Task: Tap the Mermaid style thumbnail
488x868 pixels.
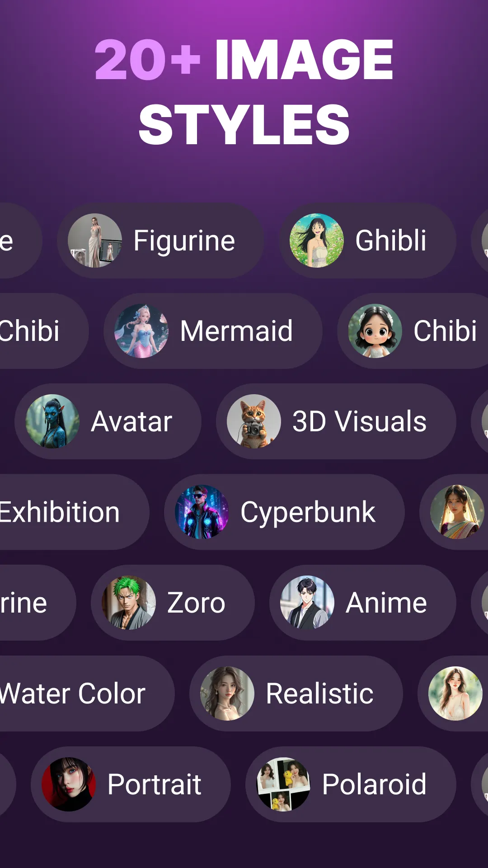Action: tap(141, 331)
